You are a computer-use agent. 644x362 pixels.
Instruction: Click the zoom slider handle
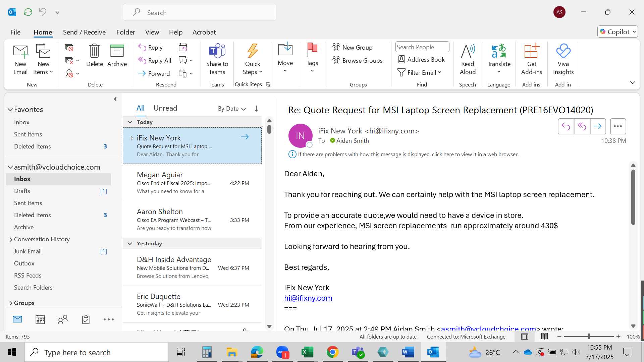coord(589,337)
